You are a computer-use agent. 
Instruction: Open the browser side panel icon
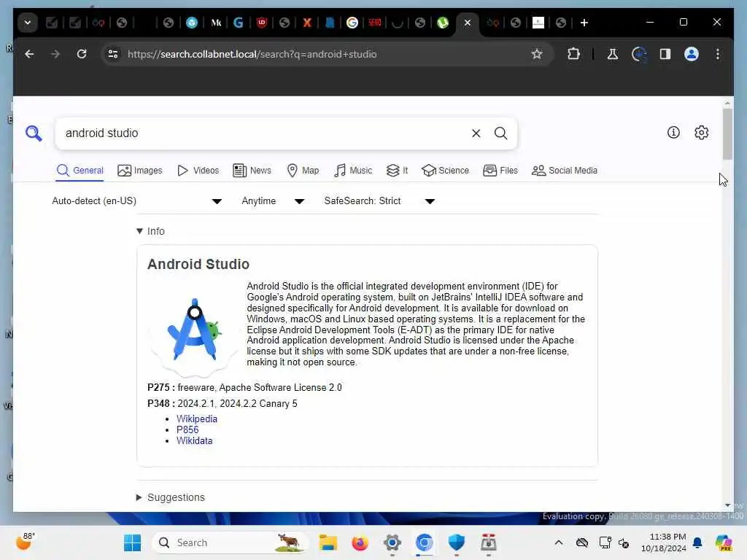click(x=665, y=54)
